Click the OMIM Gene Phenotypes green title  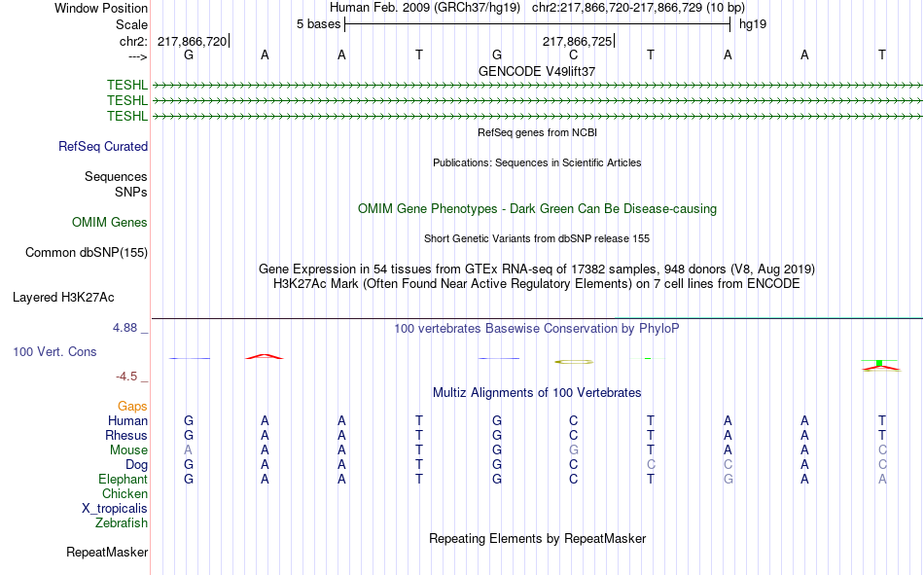click(x=537, y=209)
